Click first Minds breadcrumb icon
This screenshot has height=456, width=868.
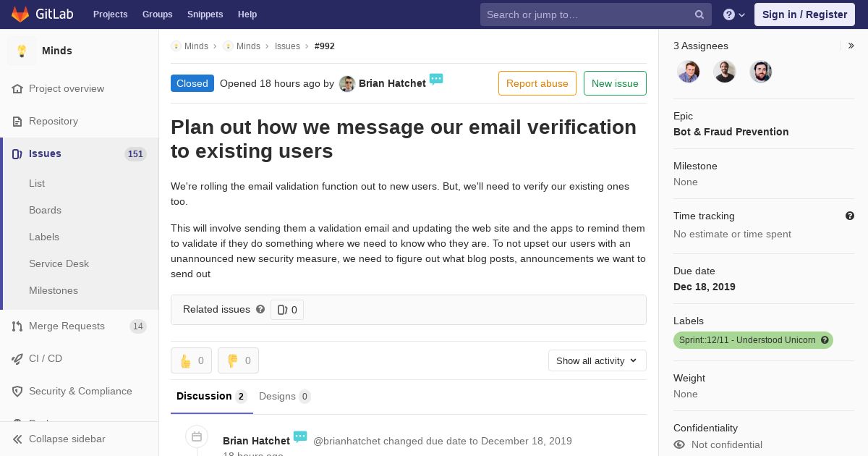(x=176, y=46)
